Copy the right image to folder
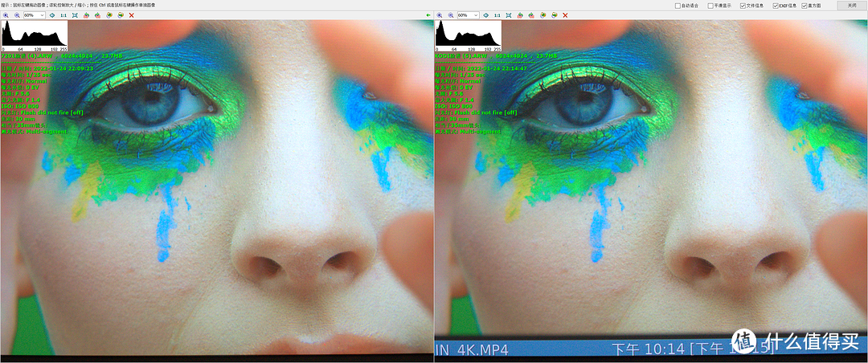 click(543, 15)
